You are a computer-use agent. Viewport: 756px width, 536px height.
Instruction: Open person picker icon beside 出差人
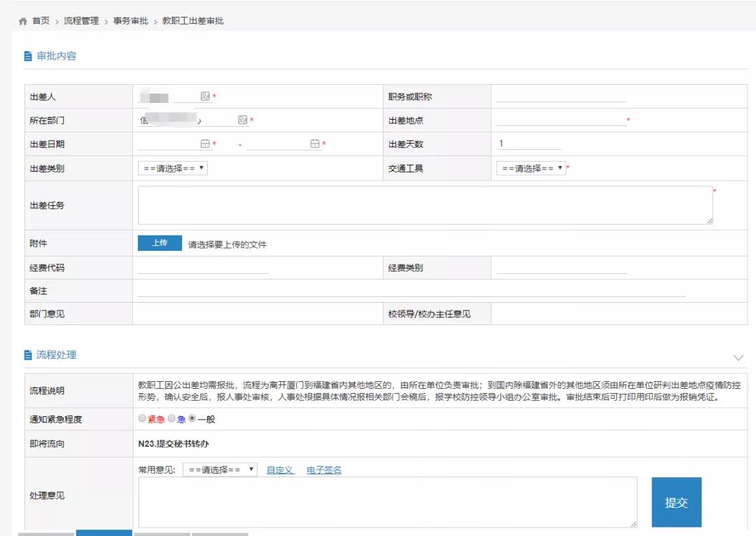pyautogui.click(x=205, y=96)
